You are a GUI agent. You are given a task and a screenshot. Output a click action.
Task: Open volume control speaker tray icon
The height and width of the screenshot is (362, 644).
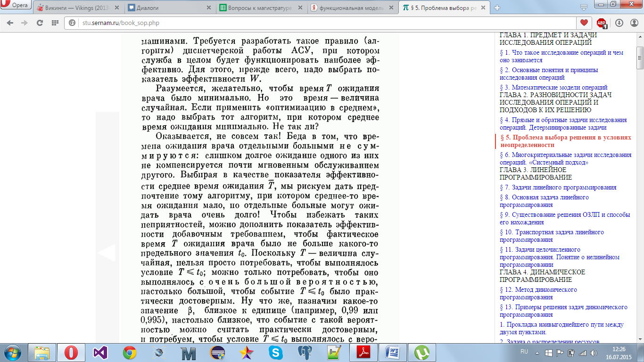pyautogui.click(x=594, y=352)
